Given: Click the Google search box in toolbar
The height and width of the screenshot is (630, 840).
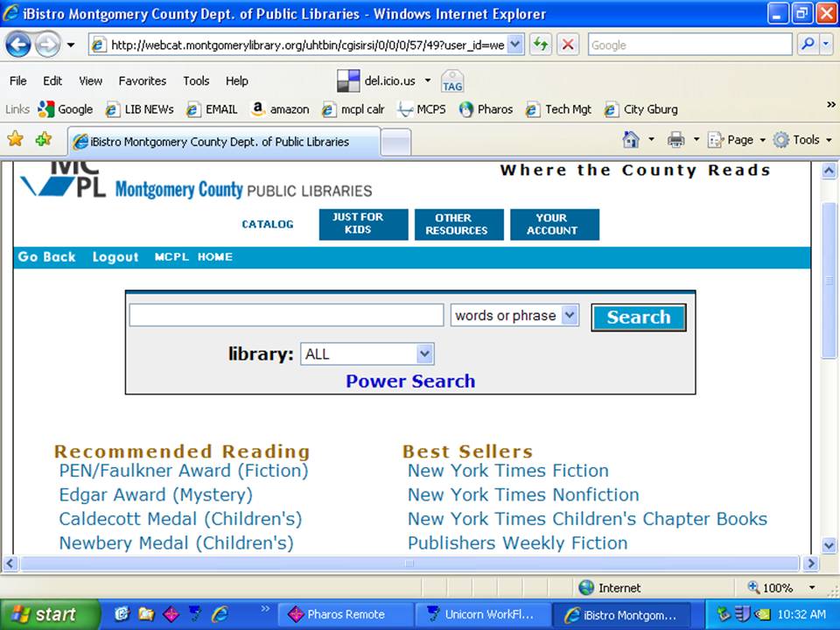Looking at the screenshot, I should point(689,45).
